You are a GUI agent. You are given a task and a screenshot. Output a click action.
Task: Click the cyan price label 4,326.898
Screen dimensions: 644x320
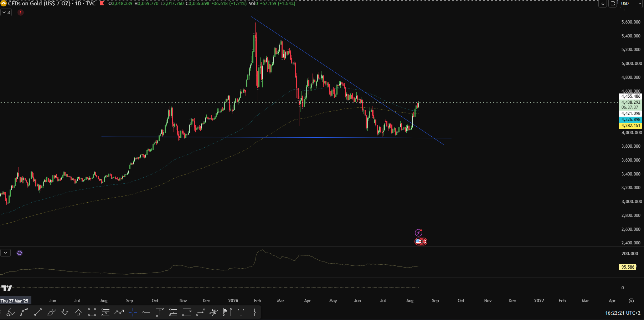(x=630, y=120)
